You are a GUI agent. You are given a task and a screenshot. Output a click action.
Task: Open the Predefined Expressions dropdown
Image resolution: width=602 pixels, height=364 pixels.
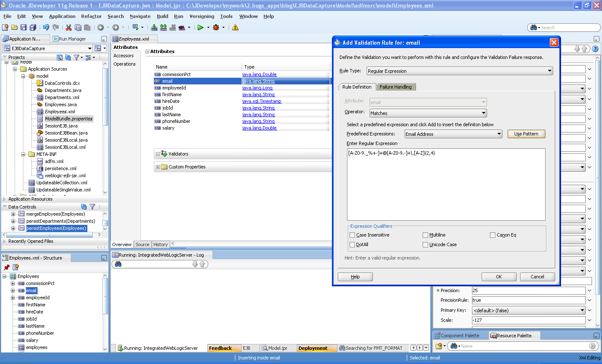tap(453, 133)
